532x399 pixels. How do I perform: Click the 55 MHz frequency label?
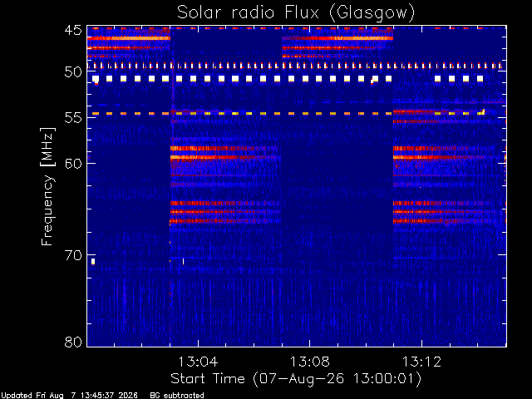(73, 118)
